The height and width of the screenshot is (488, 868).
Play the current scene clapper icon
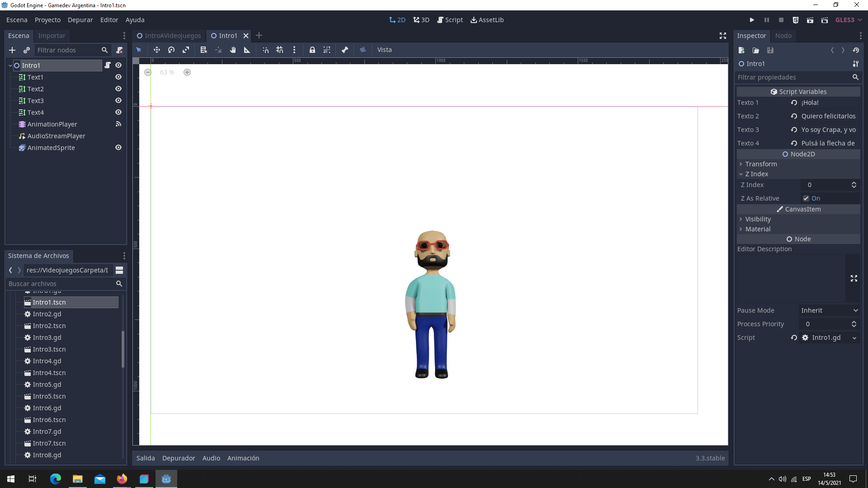pos(810,20)
